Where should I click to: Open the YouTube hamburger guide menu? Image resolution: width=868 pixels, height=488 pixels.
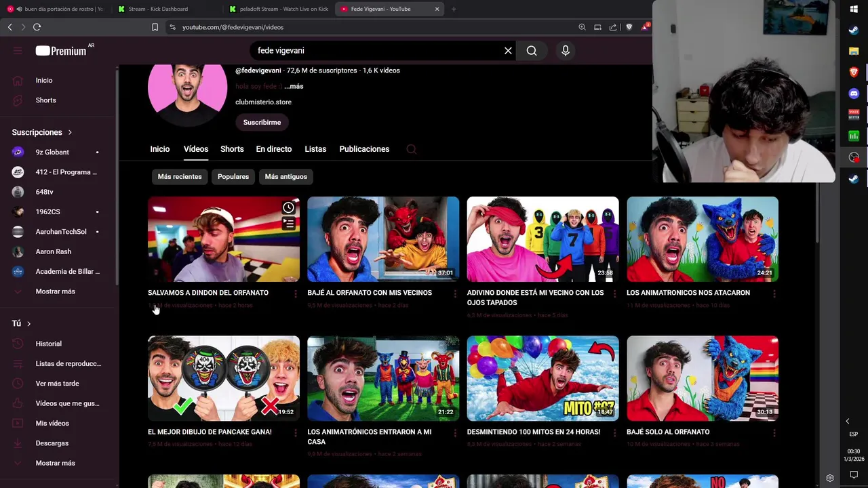(18, 51)
